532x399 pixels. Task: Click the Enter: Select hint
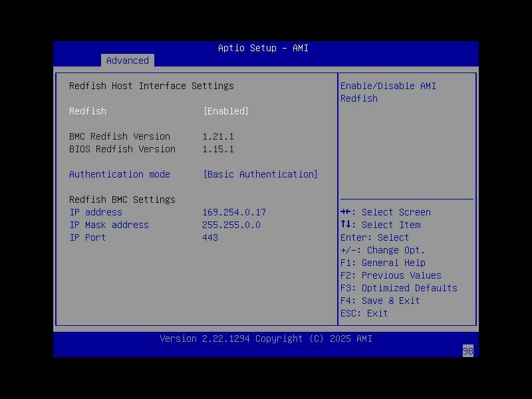click(374, 237)
